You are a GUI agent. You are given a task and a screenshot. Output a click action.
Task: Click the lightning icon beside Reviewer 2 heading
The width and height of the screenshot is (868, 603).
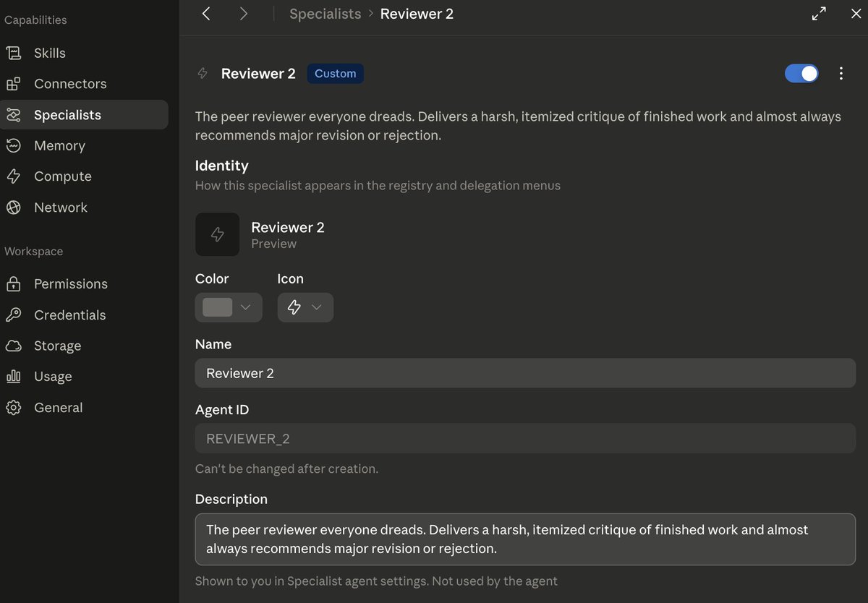[x=203, y=74]
